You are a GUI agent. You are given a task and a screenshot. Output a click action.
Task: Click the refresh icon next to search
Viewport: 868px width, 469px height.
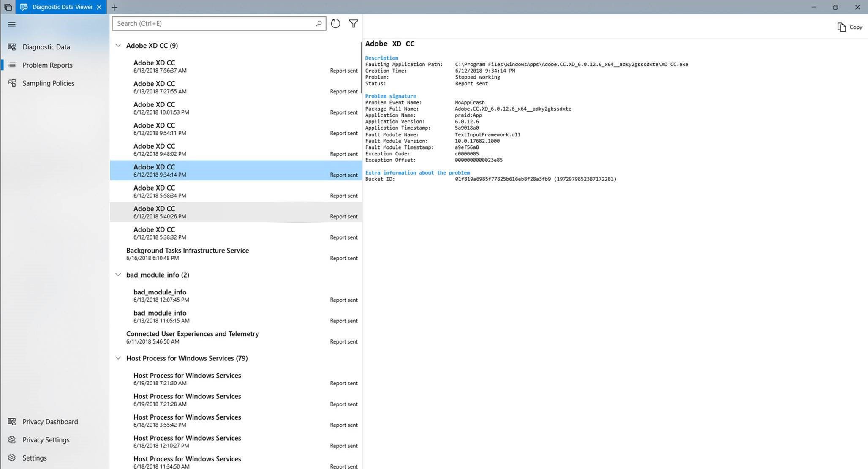(335, 24)
